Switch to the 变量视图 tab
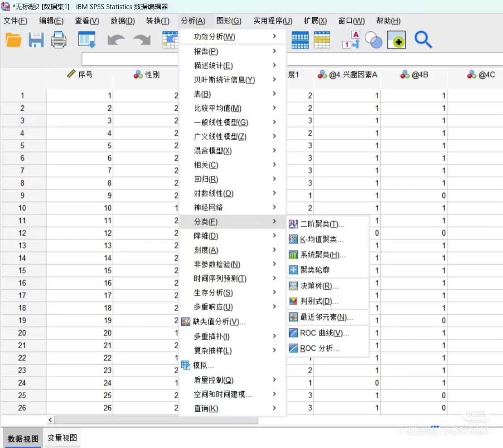503x448 pixels. [x=62, y=438]
